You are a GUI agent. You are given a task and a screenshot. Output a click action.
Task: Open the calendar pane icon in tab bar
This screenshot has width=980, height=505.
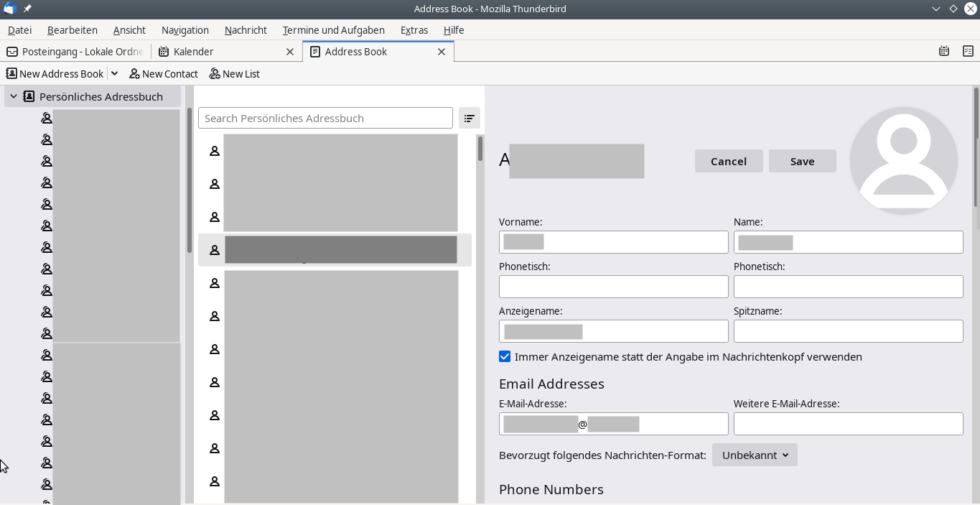click(944, 51)
